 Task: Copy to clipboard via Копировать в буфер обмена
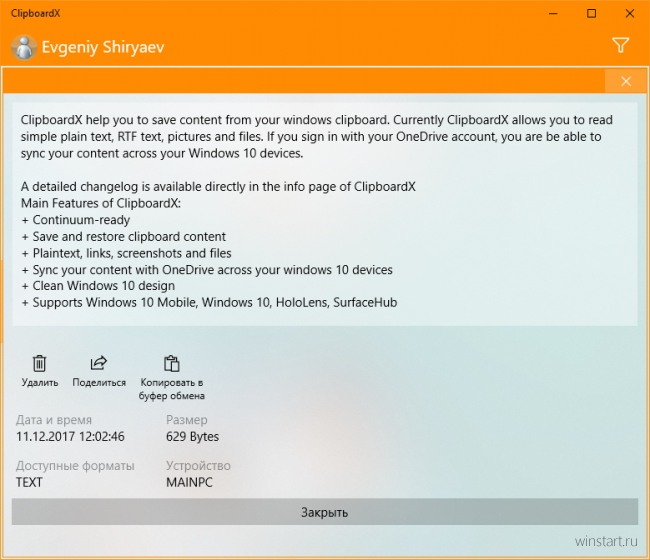point(172,378)
